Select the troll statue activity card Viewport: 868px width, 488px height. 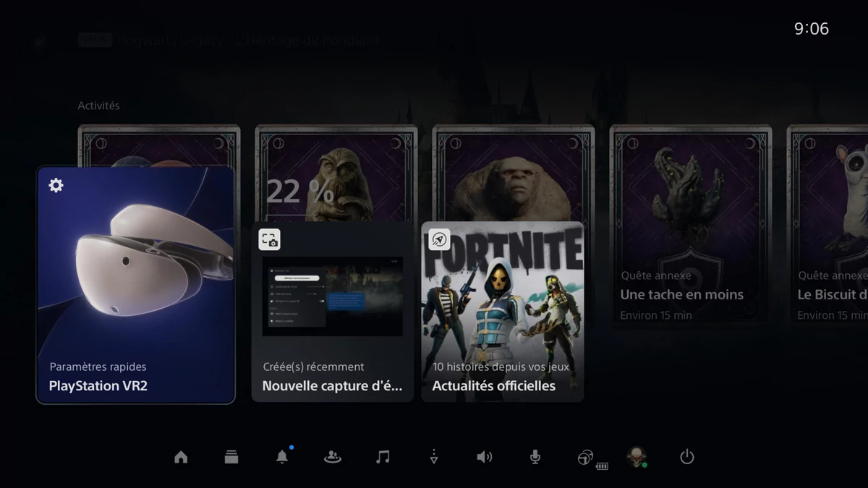coord(514,174)
